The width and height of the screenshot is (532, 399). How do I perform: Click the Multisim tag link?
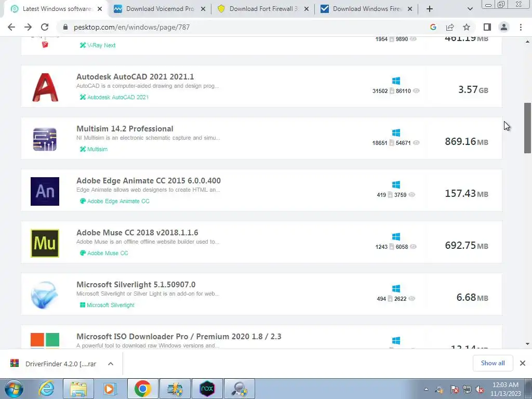[x=94, y=149]
